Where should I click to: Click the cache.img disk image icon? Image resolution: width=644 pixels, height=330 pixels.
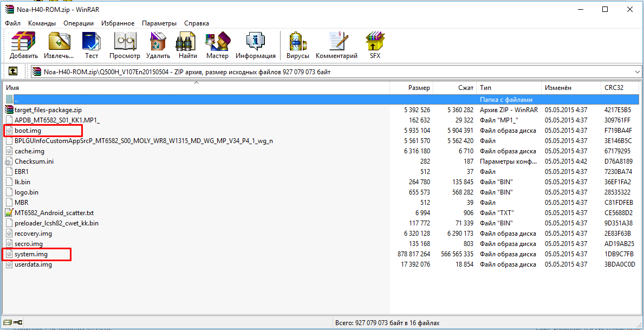point(9,151)
